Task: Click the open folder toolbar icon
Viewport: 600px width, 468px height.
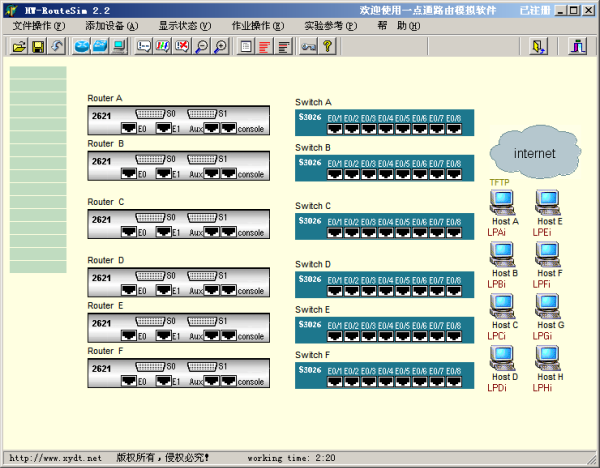Action: (19, 46)
